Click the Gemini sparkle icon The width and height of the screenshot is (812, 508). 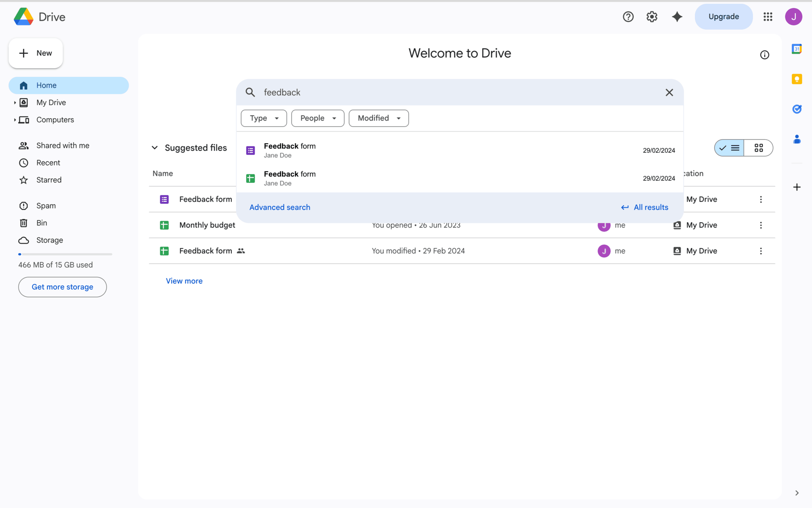677,17
